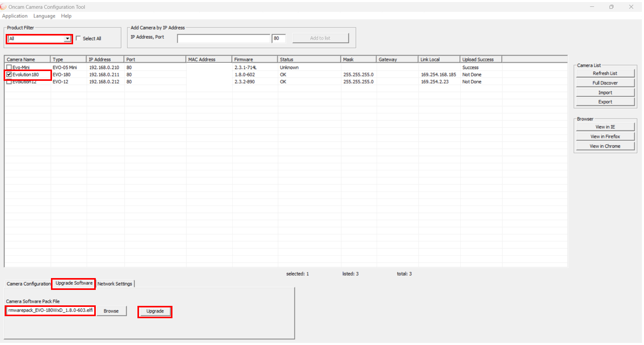
Task: Switch to the Upgrade Software tab
Action: tap(74, 283)
